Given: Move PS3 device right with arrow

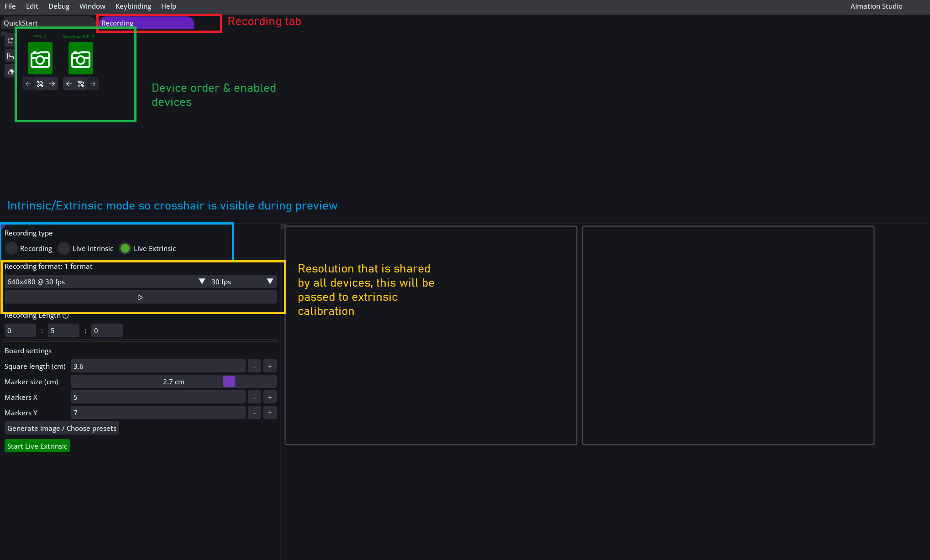Looking at the screenshot, I should pos(53,84).
